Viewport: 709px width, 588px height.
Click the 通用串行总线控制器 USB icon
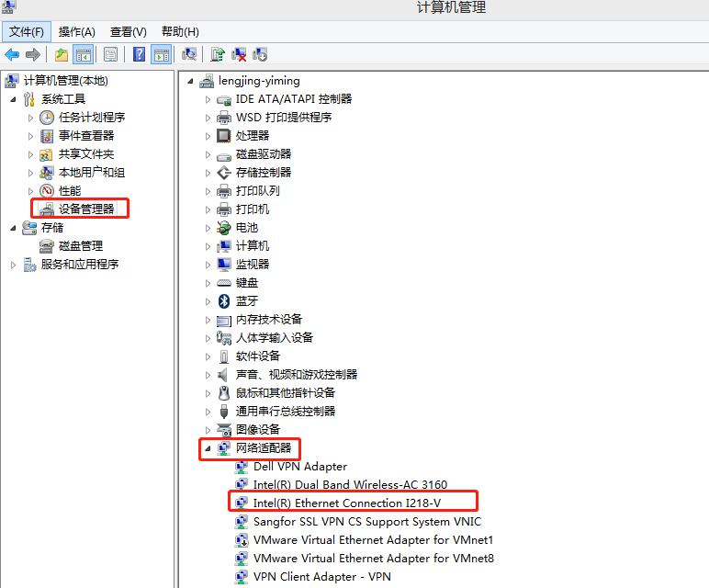(x=224, y=412)
